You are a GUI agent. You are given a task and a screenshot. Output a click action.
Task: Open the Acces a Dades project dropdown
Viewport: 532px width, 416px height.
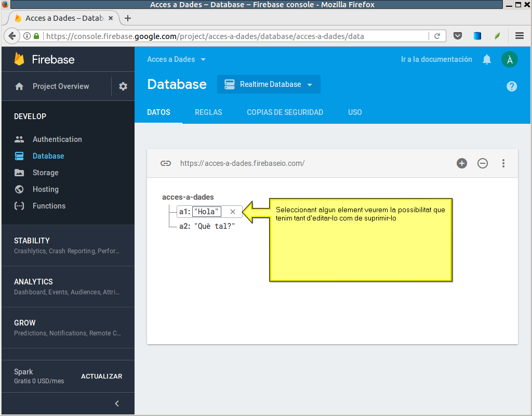pyautogui.click(x=177, y=59)
